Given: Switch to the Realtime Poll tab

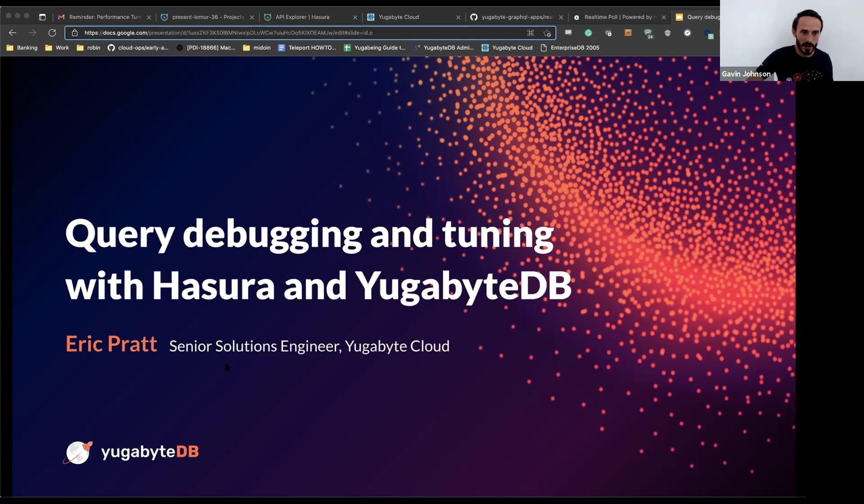Looking at the screenshot, I should 619,17.
